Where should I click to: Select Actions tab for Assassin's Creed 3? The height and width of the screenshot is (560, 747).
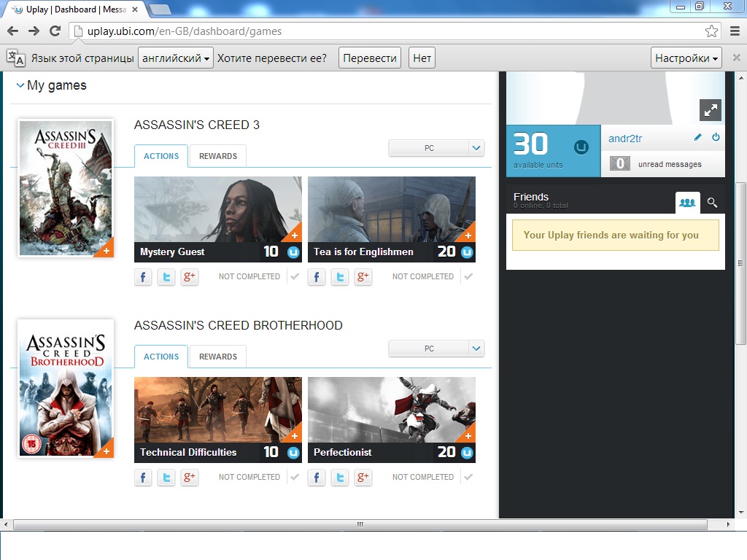pyautogui.click(x=161, y=156)
